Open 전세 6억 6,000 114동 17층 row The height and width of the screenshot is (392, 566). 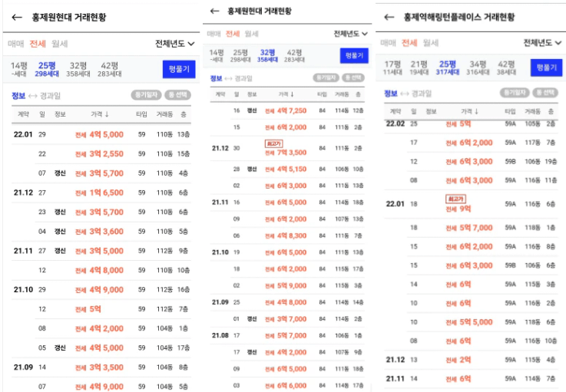297,386
